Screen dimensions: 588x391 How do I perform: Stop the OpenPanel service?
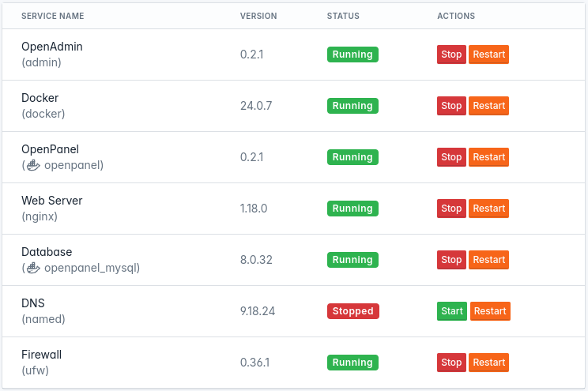pos(451,157)
